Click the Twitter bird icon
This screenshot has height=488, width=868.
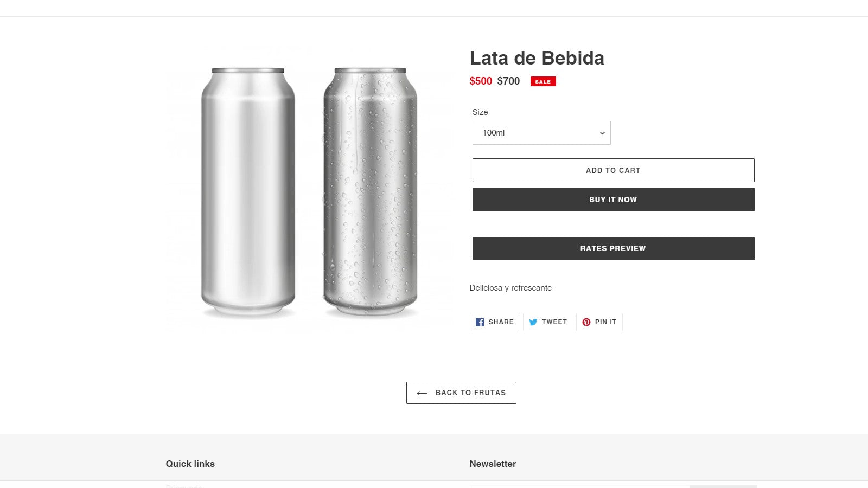[x=534, y=322]
